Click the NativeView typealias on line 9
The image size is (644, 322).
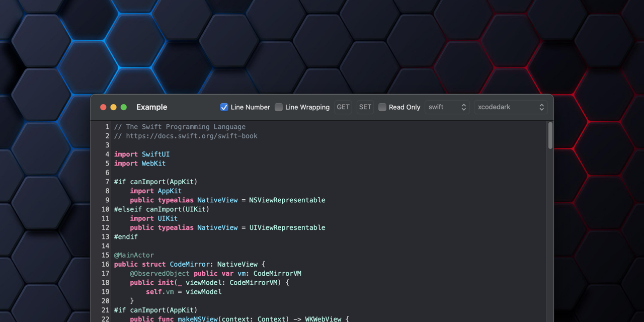[217, 200]
